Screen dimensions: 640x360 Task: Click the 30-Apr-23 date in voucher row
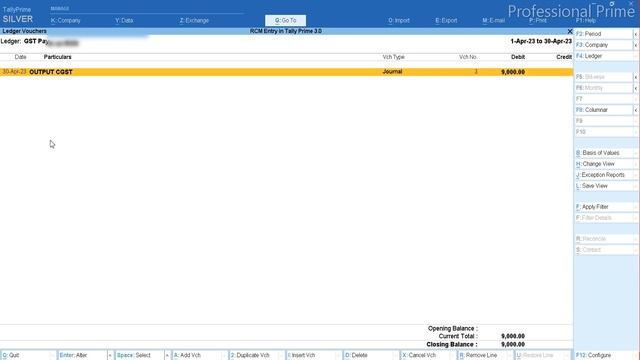[x=14, y=72]
